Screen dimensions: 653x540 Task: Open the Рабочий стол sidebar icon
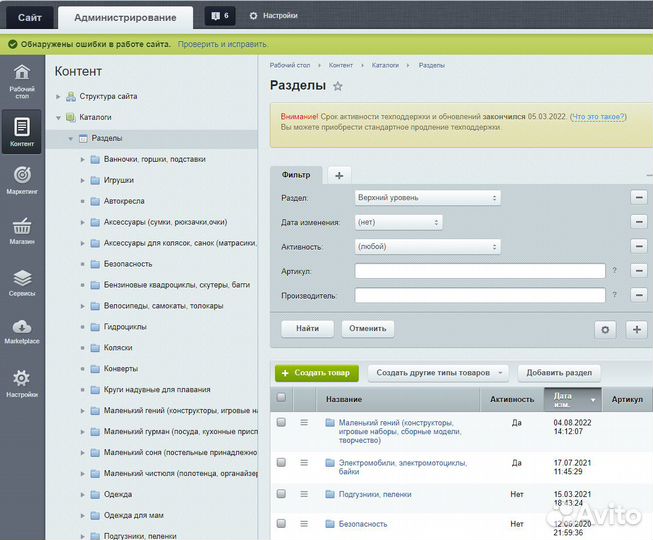tap(22, 79)
